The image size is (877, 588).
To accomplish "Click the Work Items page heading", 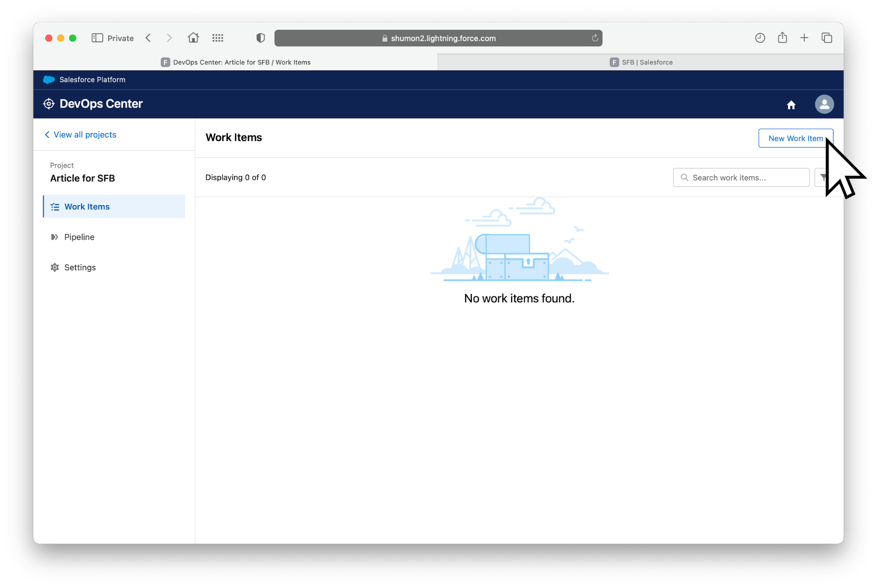I will pyautogui.click(x=234, y=137).
